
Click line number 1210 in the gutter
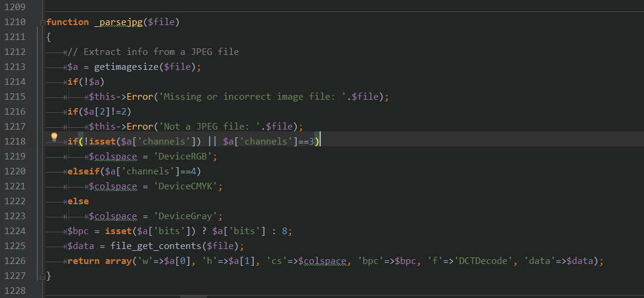pos(15,22)
